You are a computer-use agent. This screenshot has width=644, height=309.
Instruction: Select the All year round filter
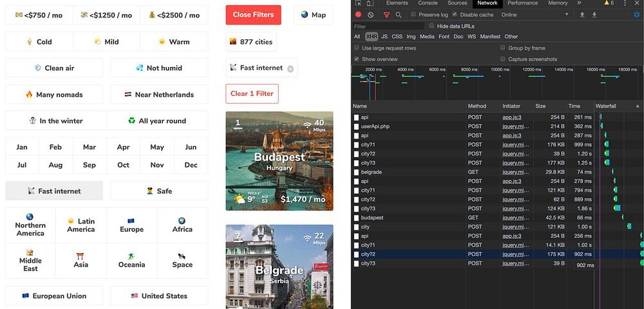pos(157,120)
